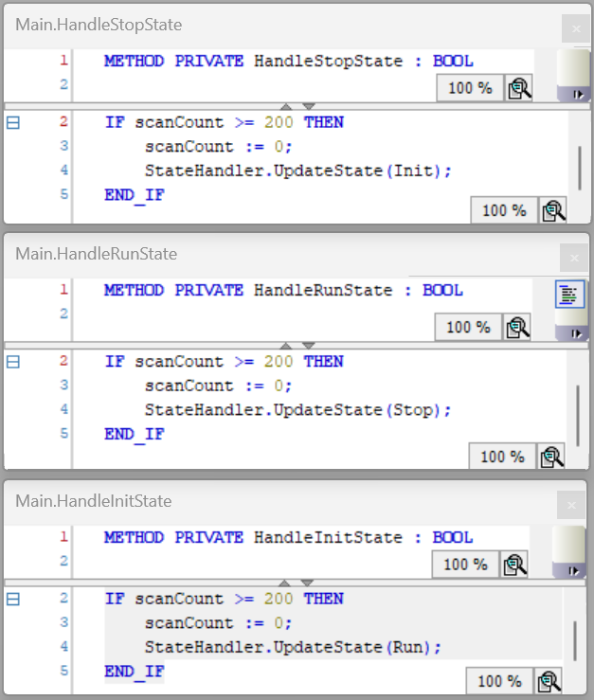This screenshot has height=700, width=594.
Task: Click vertical scrollbar in HandleRunState code pane
Action: point(578,415)
